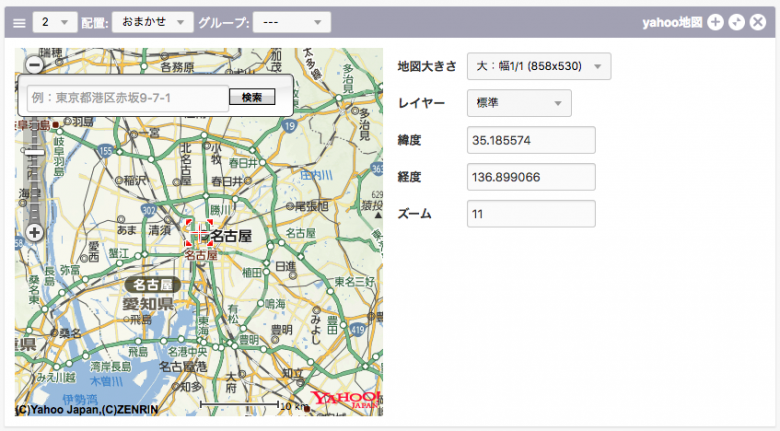Click the address search input field
This screenshot has height=431, width=780.
pos(125,98)
